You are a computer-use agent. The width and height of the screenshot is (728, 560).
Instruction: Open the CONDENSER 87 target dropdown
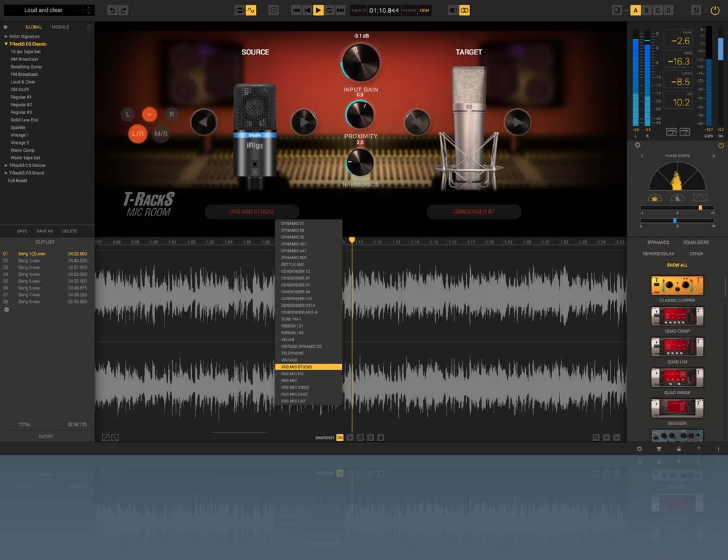click(473, 212)
